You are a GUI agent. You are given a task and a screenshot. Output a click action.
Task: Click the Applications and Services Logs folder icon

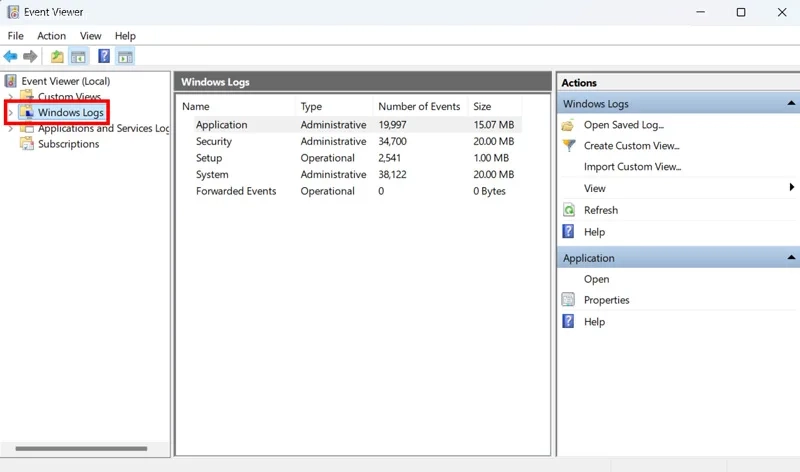pyautogui.click(x=27, y=129)
